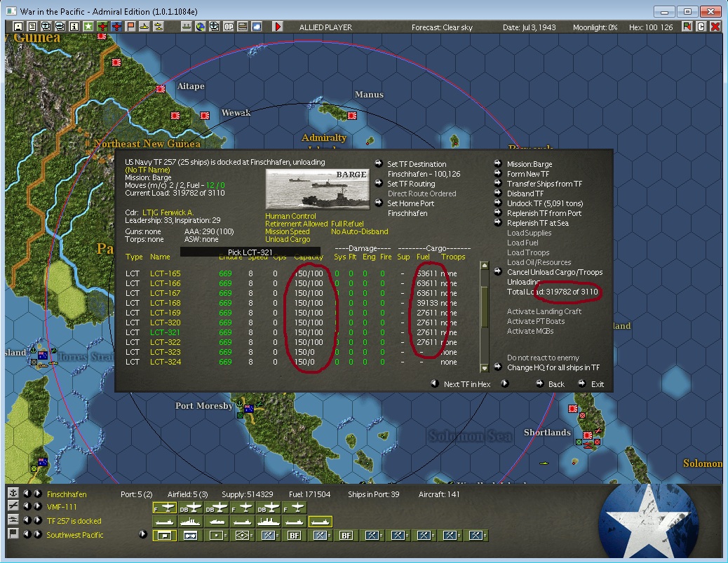Go to previous base left of Finschhafen label
728x563 pixels.
tap(27, 494)
